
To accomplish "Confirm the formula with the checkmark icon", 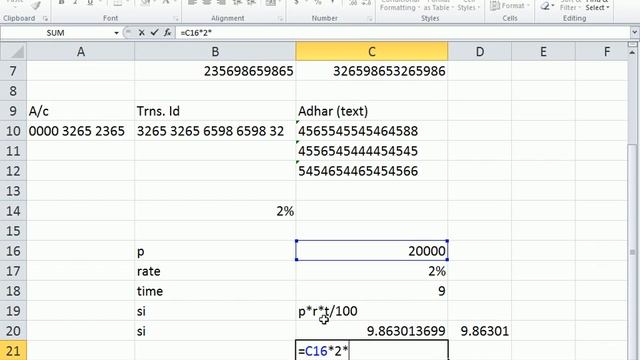I will 154,33.
